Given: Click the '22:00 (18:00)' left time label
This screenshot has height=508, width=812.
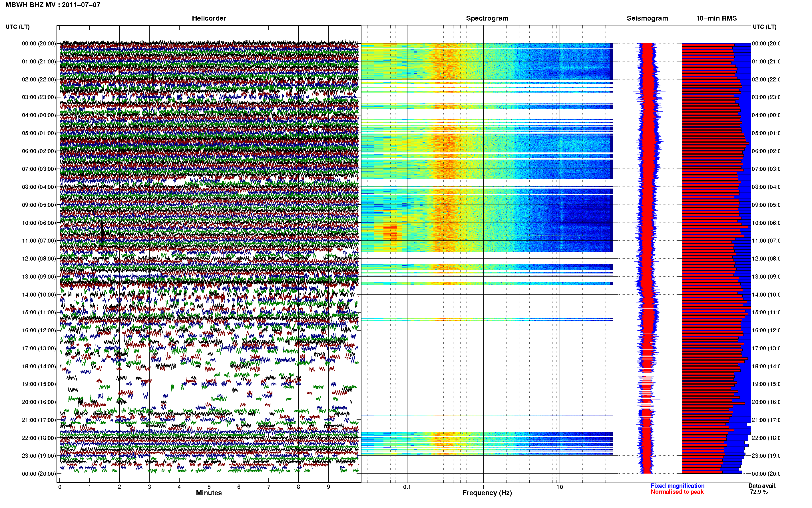Looking at the screenshot, I should pos(39,438).
